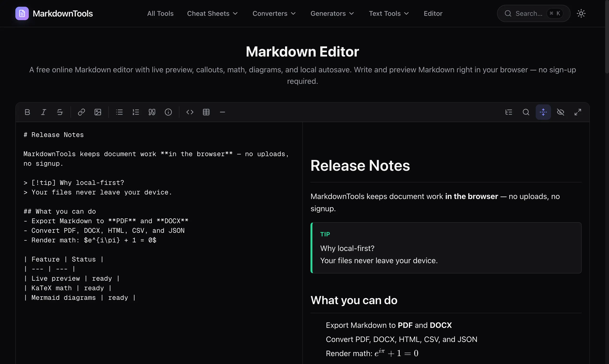This screenshot has width=609, height=364.
Task: Click the '> [!tip] Why local-first?' source line
Action: [x=74, y=183]
